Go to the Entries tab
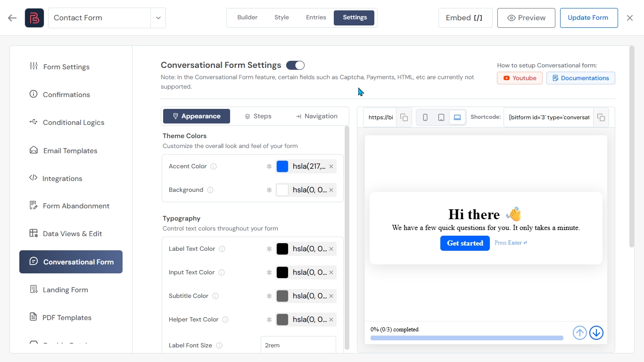Screen dimensions: 644x362 [x=316, y=17]
